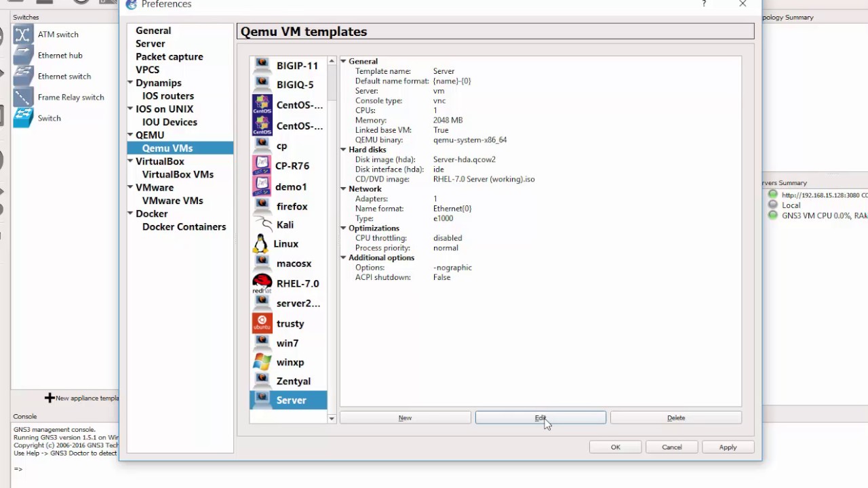
Task: Click the Edit template button
Action: coord(540,418)
